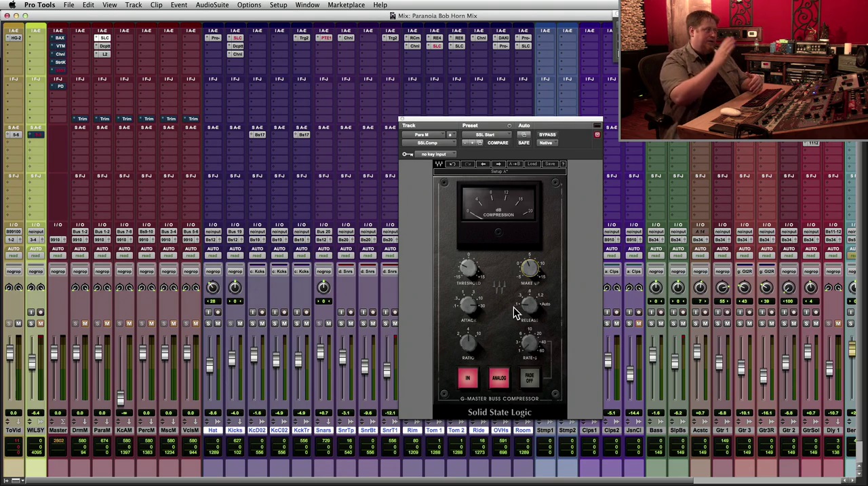Click the Apple menu icon
This screenshot has width=868, height=486.
12,5
